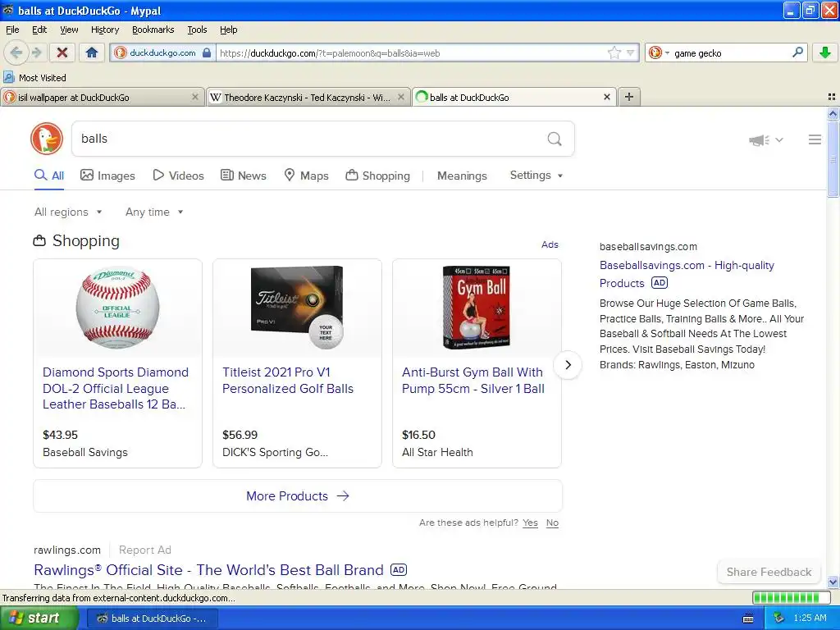Image resolution: width=840 pixels, height=630 pixels.
Task: Click the More Products button
Action: click(x=298, y=496)
